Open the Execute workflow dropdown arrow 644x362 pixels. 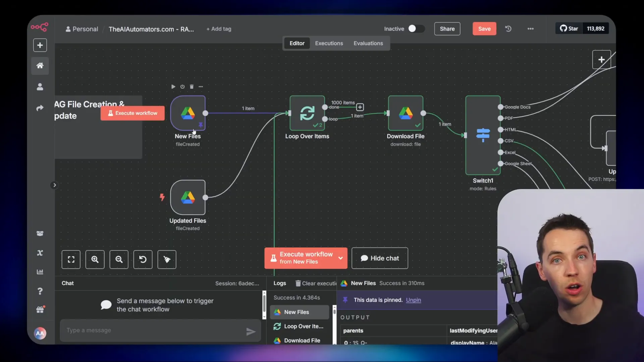click(340, 258)
